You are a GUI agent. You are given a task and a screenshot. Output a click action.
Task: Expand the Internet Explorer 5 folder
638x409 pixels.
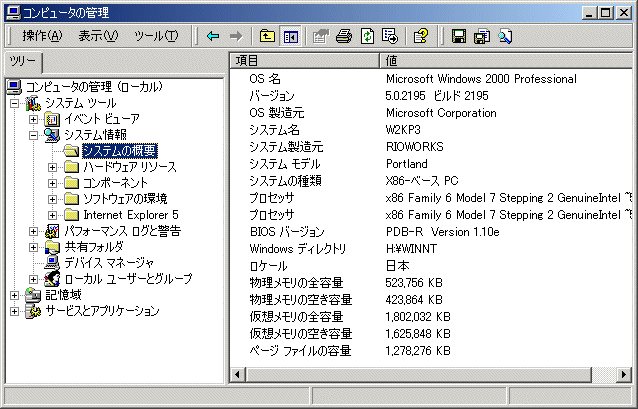tap(52, 215)
